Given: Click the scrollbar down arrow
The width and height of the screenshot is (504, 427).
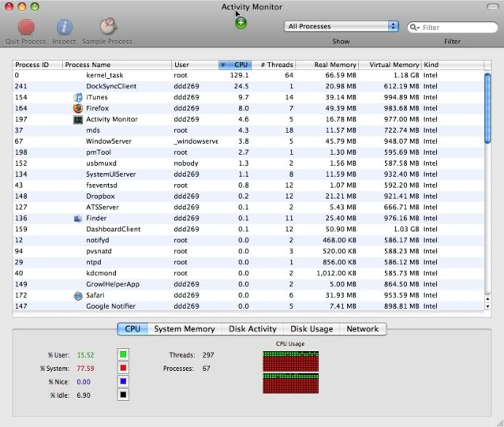Looking at the screenshot, I should click(x=487, y=306).
